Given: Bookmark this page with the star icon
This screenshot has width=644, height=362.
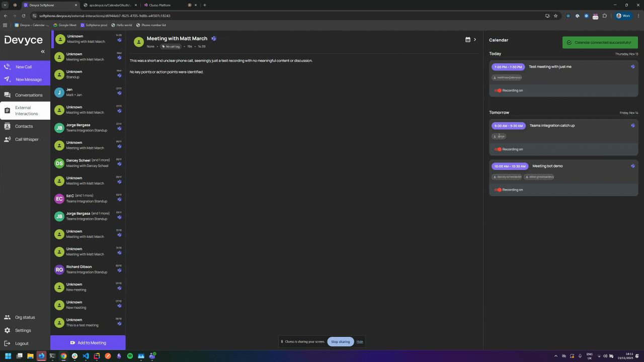Looking at the screenshot, I should tap(556, 16).
